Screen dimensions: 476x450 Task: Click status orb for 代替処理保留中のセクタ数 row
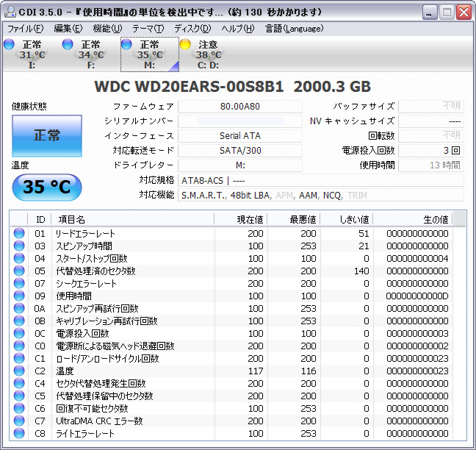click(x=19, y=396)
